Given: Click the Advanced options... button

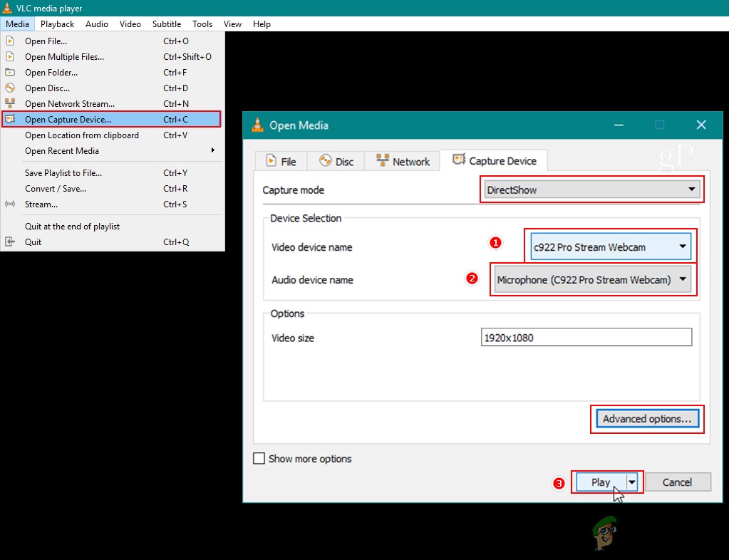Looking at the screenshot, I should click(647, 419).
